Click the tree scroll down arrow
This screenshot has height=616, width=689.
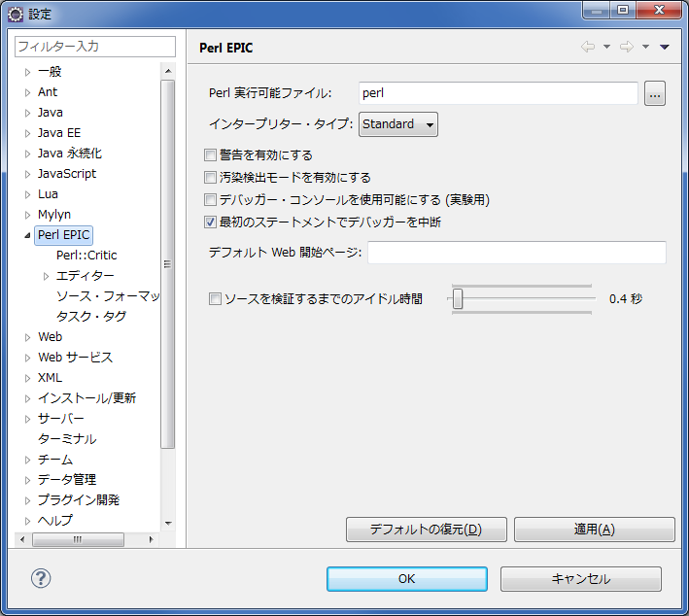tap(168, 524)
